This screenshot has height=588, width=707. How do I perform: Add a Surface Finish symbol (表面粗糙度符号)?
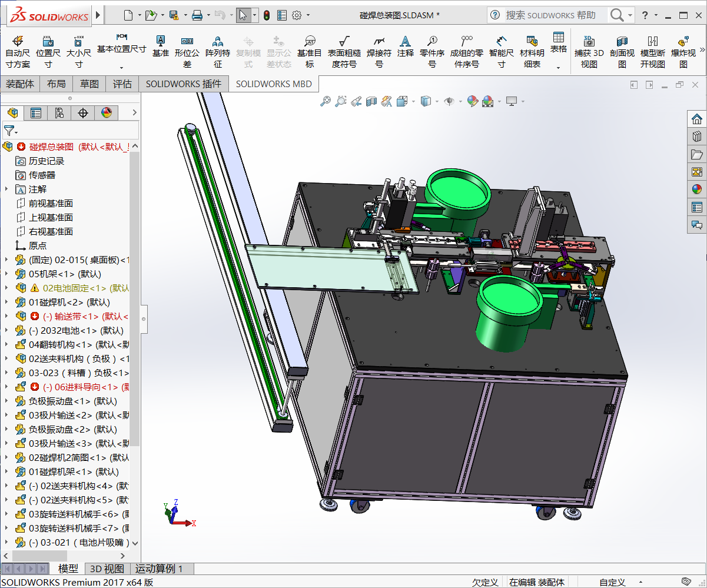pyautogui.click(x=344, y=50)
